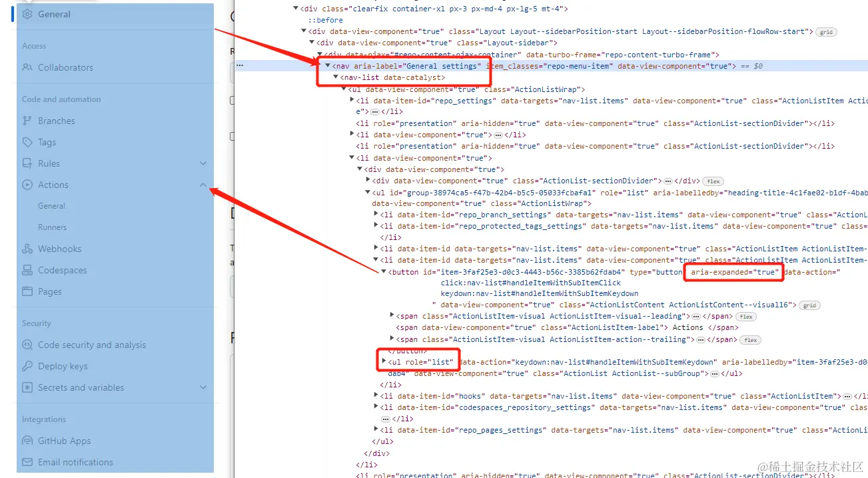Screen dimensions: 868x478
Task: Click ellipsis inside the hooks li element
Action: pyautogui.click(x=847, y=396)
